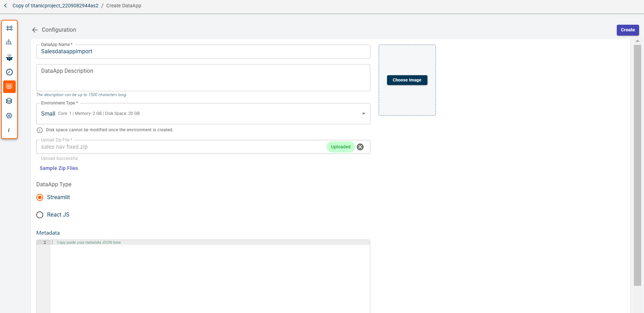
Task: Open the Copy of titanicproject breadcrumb
Action: 55,6
